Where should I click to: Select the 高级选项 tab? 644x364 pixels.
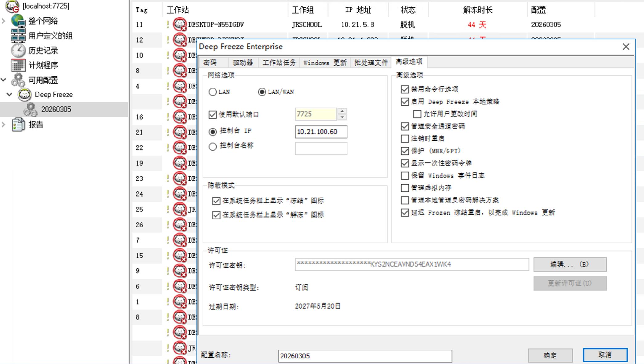(409, 62)
